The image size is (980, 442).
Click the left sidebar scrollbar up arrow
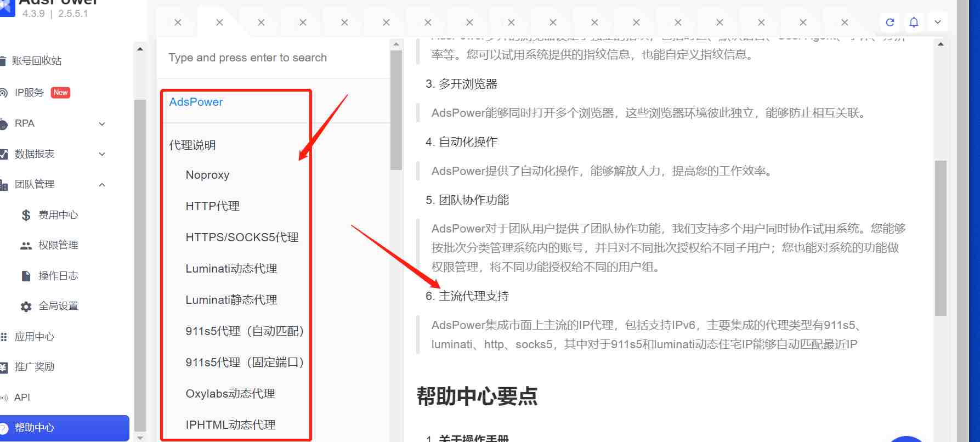click(140, 49)
